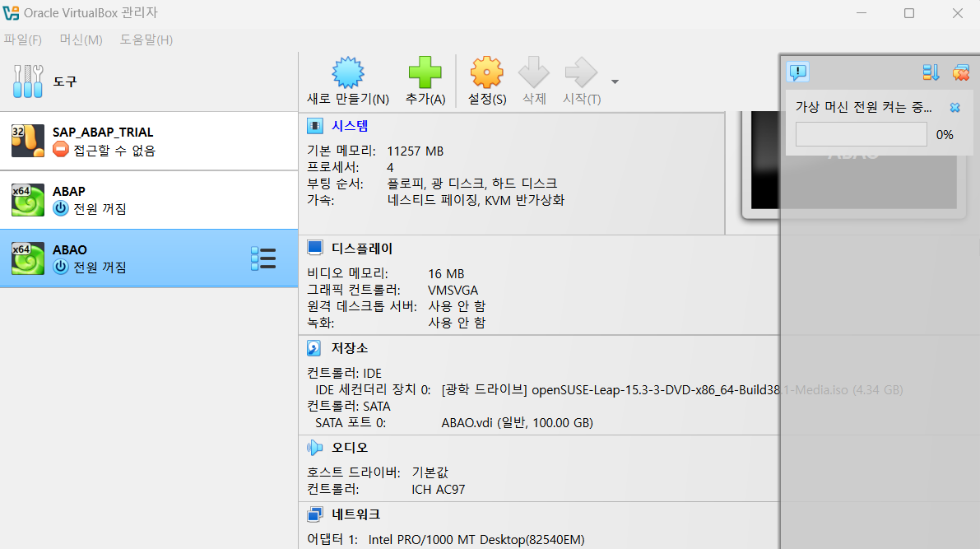Expand the 시작(T) dropdown arrow
The height and width of the screenshot is (549, 980).
coord(615,82)
